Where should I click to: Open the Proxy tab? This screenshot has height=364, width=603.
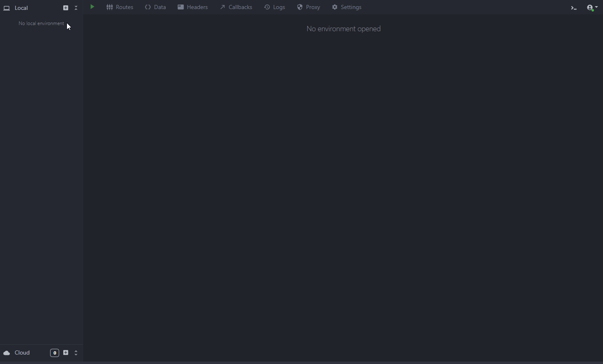(x=309, y=7)
